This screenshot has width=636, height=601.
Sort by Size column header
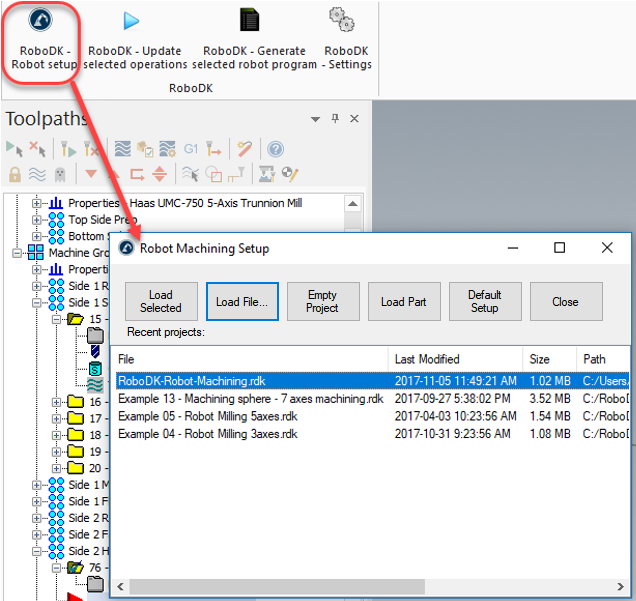click(549, 359)
